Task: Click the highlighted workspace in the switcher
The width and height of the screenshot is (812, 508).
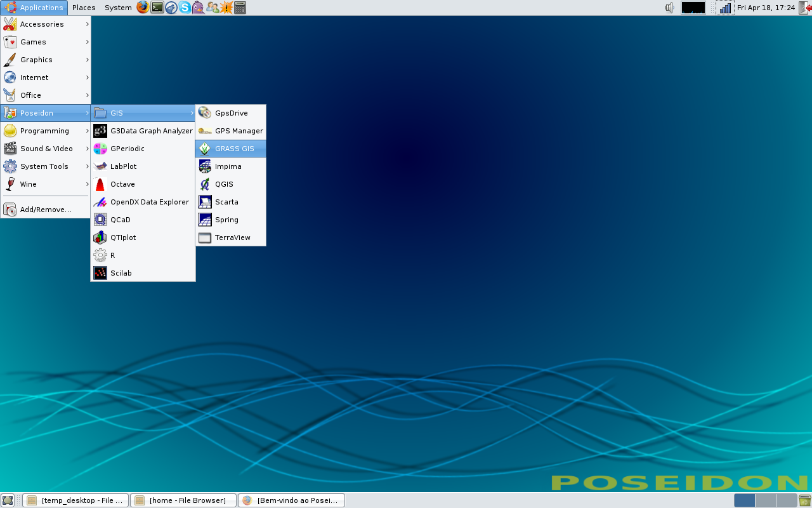Action: (745, 500)
